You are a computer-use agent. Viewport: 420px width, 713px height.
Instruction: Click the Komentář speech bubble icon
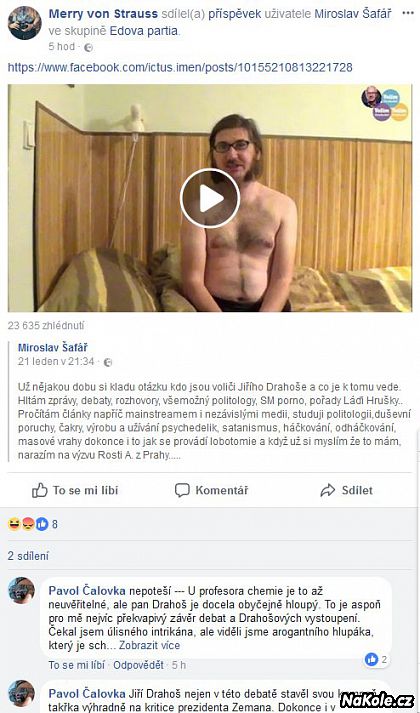182,490
